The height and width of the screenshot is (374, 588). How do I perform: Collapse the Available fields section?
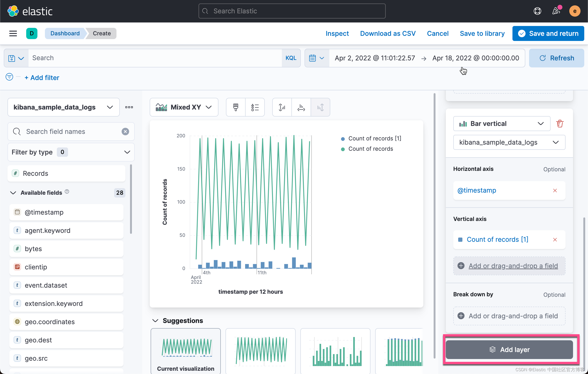click(x=13, y=192)
